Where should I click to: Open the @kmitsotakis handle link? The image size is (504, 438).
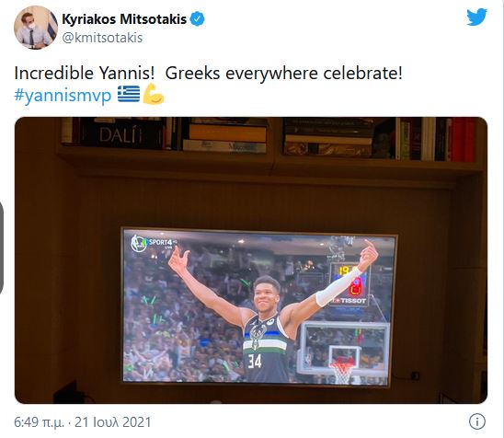pos(102,38)
